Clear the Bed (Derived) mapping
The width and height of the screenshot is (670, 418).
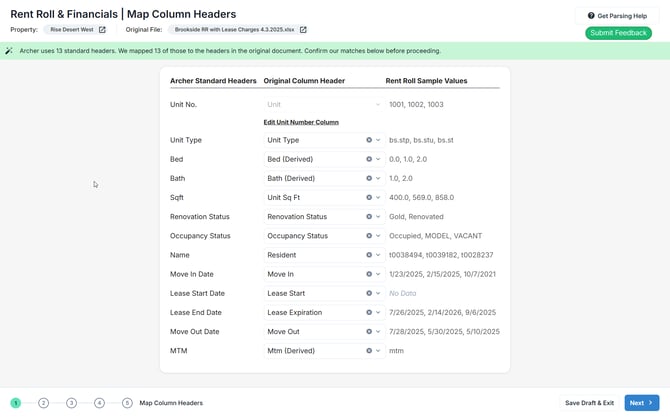click(369, 159)
